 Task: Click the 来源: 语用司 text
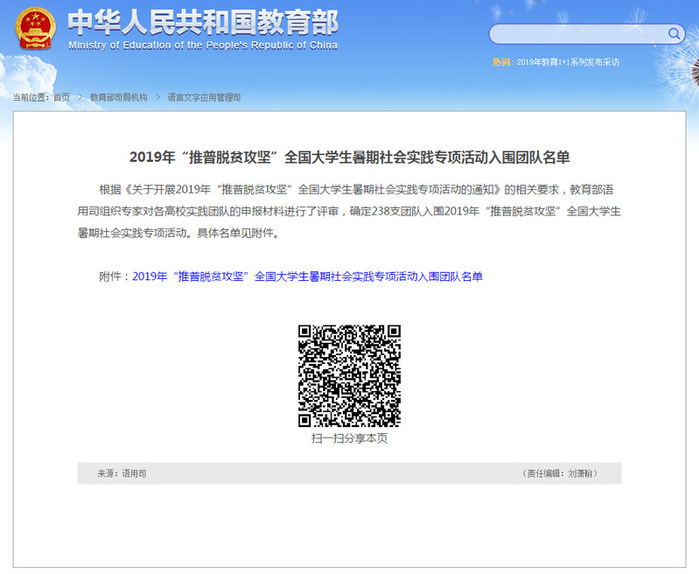click(x=122, y=473)
